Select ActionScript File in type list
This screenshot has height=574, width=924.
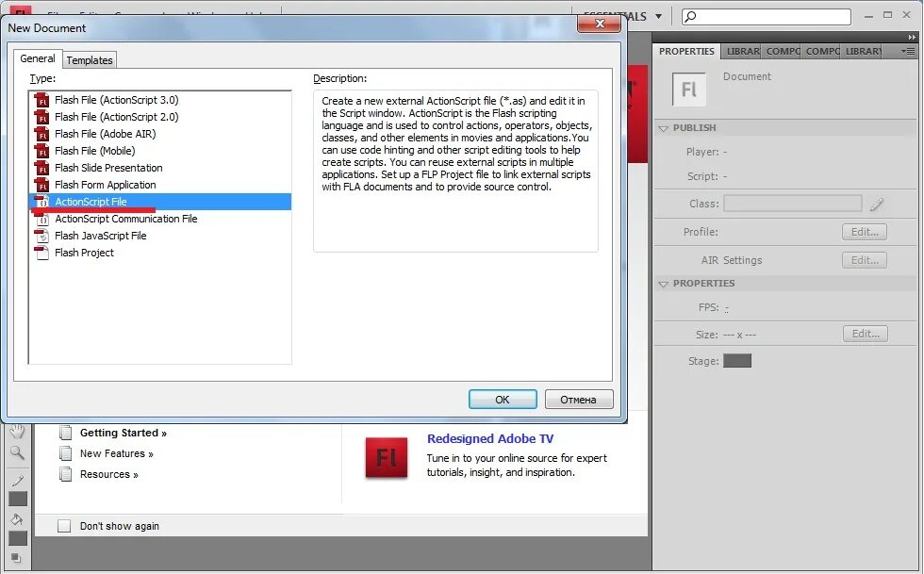pos(159,202)
